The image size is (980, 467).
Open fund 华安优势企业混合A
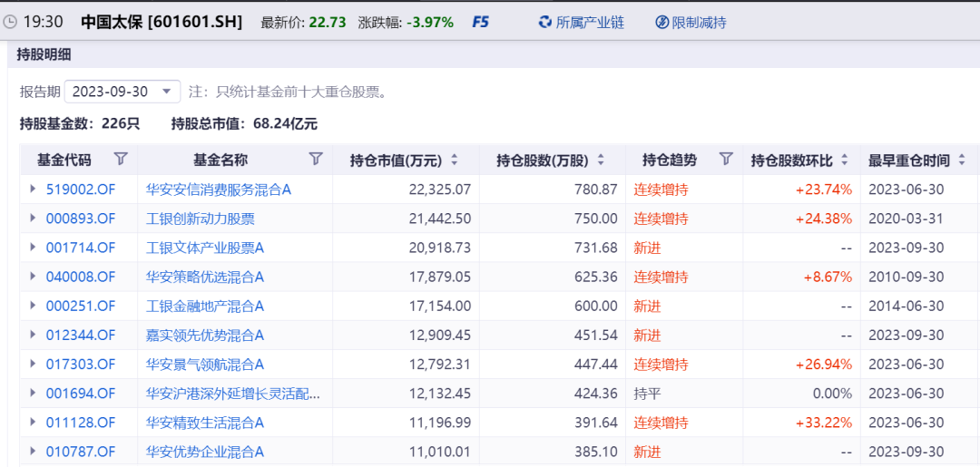(x=205, y=452)
